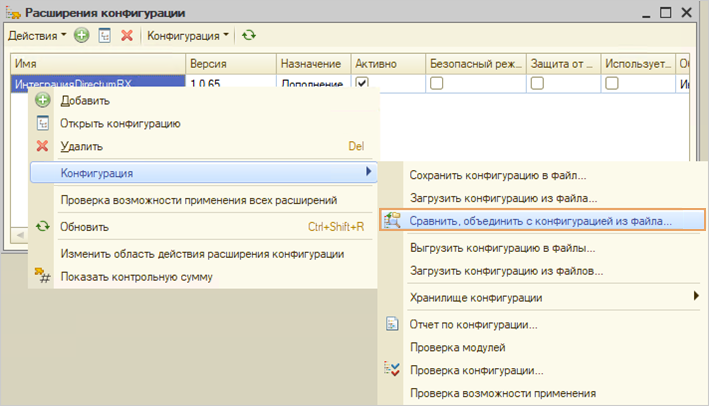Image resolution: width=709 pixels, height=406 pixels.
Task: Select 'Открыть конфигурацию' in the context menu
Action: 120,123
